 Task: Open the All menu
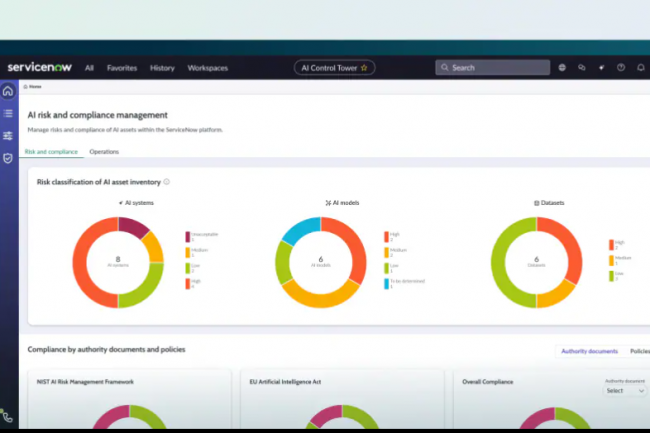[x=89, y=68]
